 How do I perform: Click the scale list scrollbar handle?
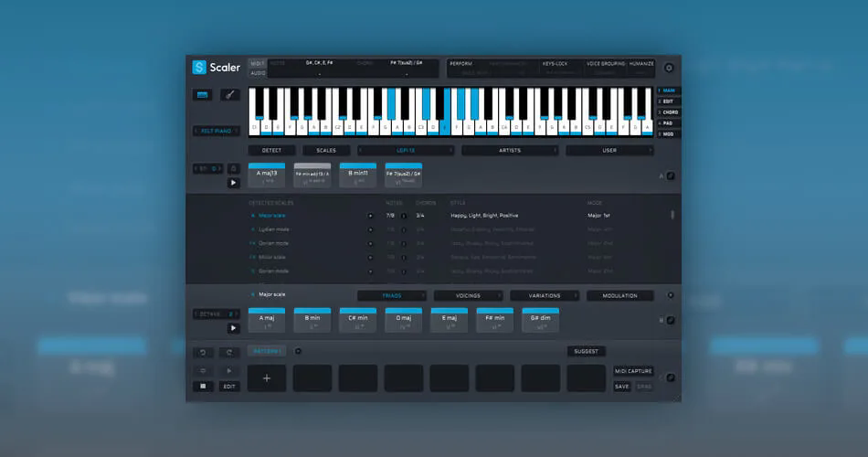672,215
